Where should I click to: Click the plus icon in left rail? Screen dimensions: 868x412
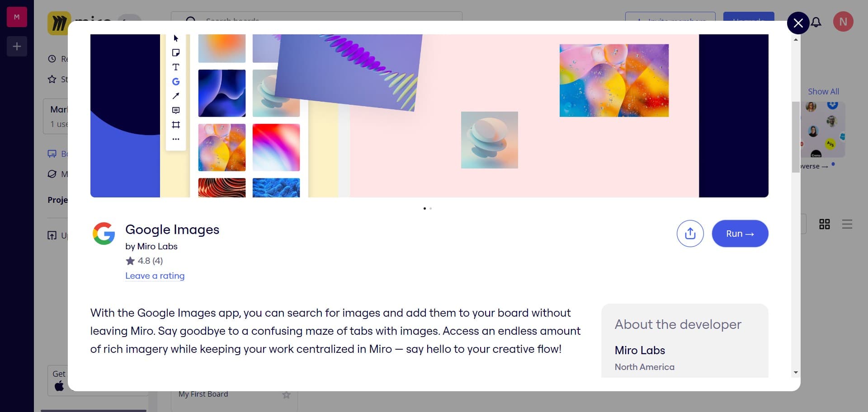click(17, 47)
